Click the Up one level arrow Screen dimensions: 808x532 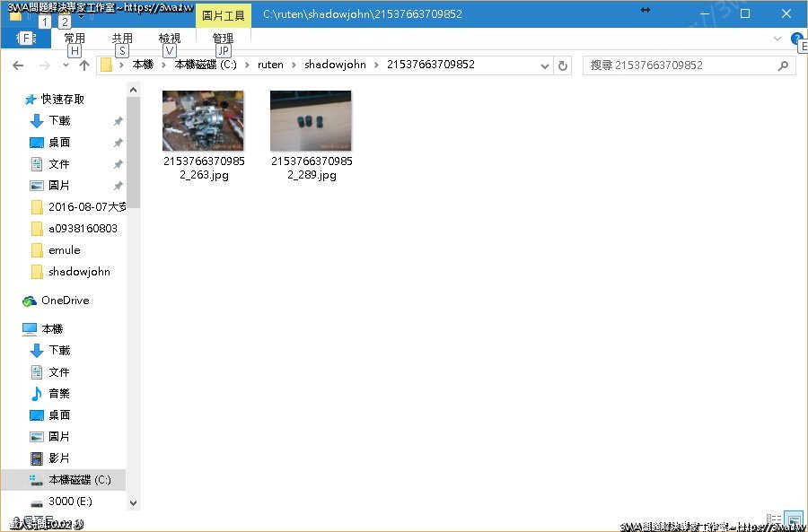coord(84,65)
